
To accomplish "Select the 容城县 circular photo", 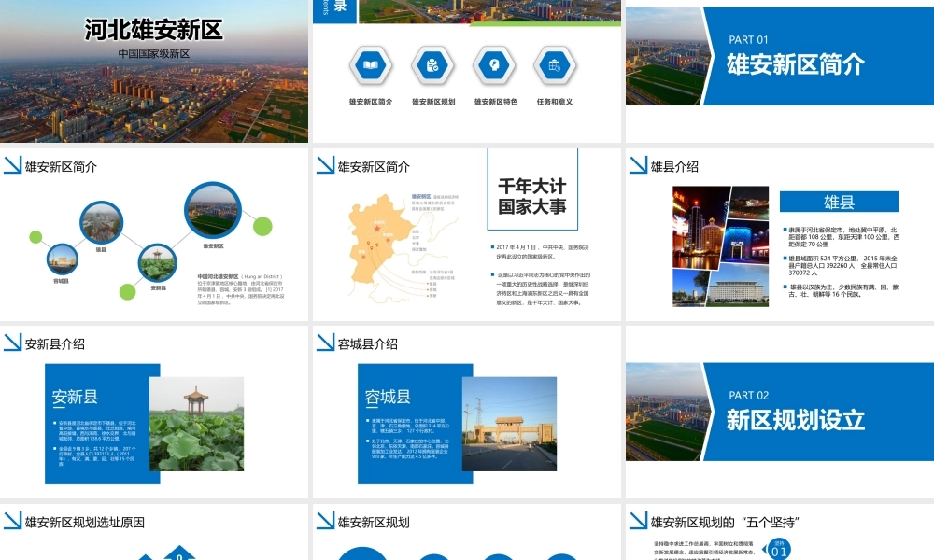I will pyautogui.click(x=62, y=259).
